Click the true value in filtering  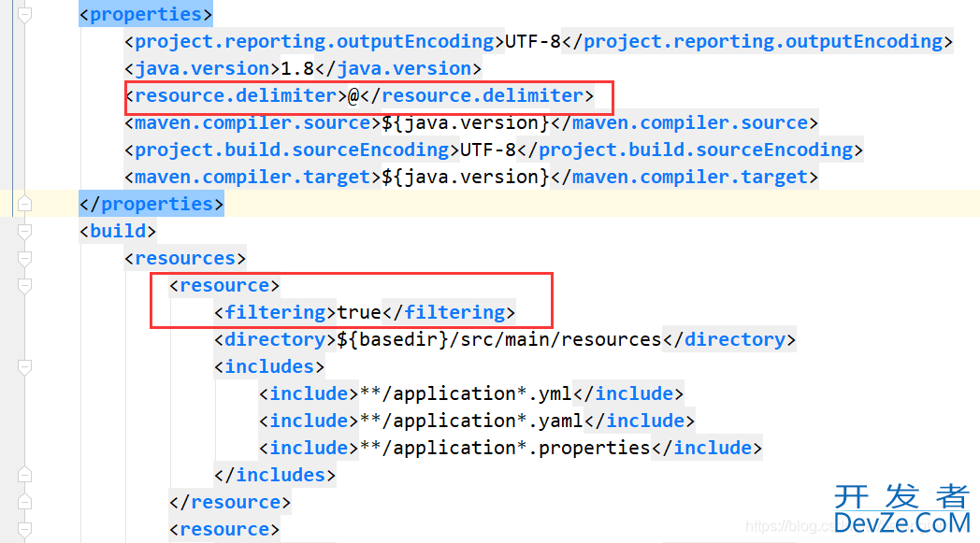click(x=359, y=312)
